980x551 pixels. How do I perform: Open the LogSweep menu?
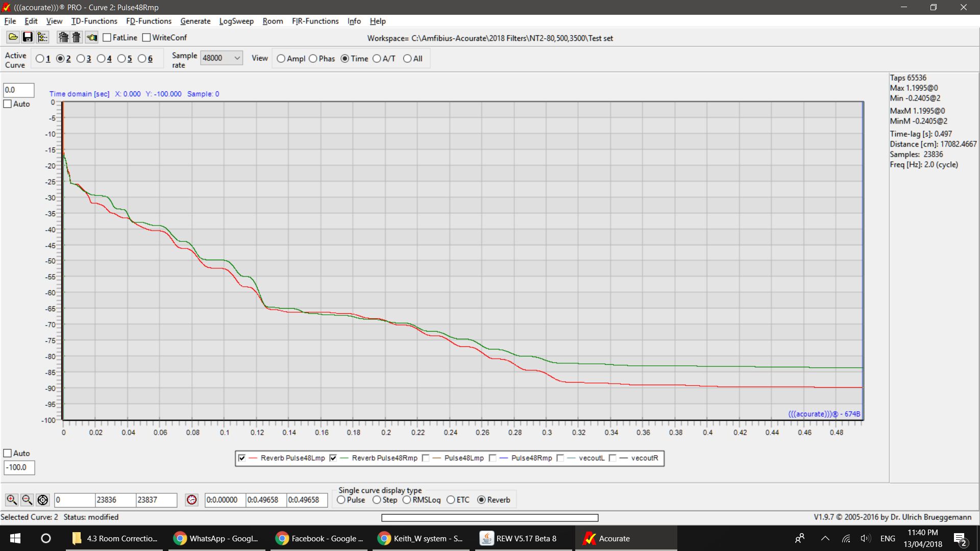pos(236,21)
